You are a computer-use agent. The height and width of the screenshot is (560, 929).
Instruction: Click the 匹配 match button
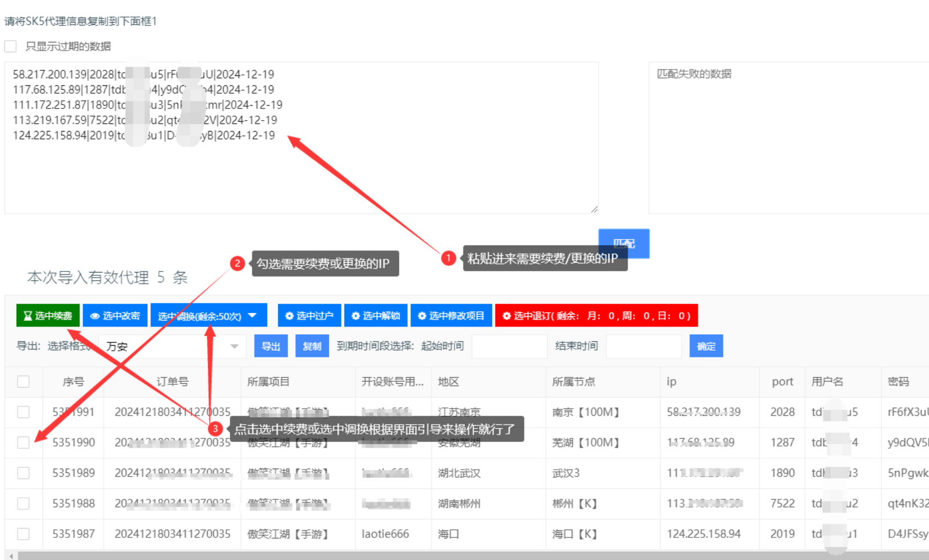(x=624, y=243)
